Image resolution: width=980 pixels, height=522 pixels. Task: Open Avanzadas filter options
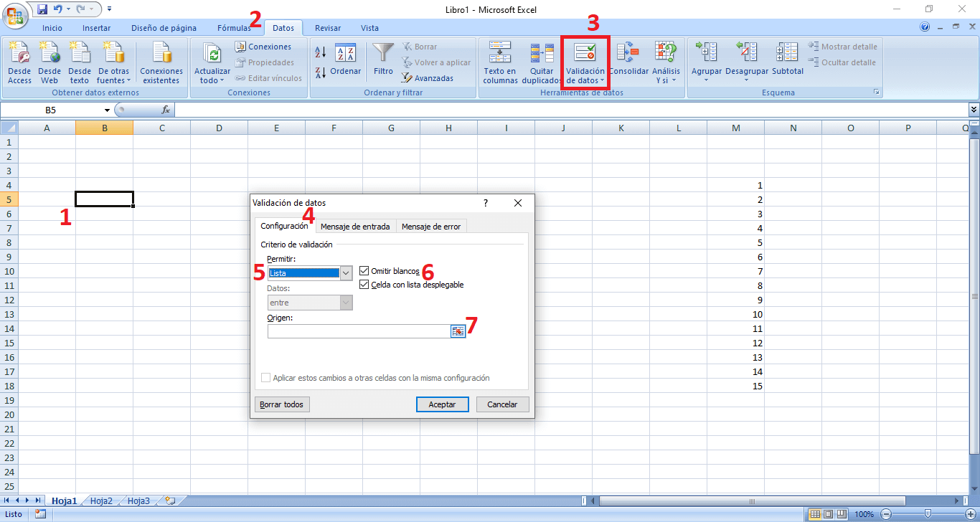(x=428, y=78)
